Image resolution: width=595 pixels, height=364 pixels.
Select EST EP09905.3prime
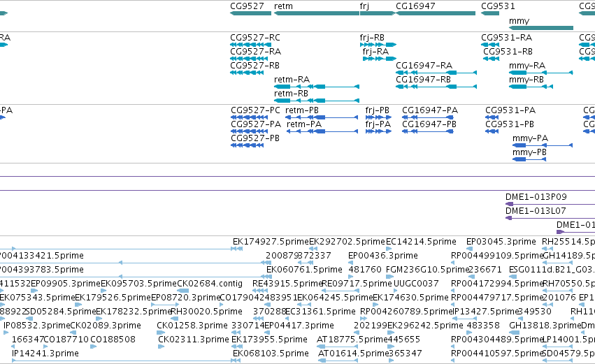click(66, 284)
